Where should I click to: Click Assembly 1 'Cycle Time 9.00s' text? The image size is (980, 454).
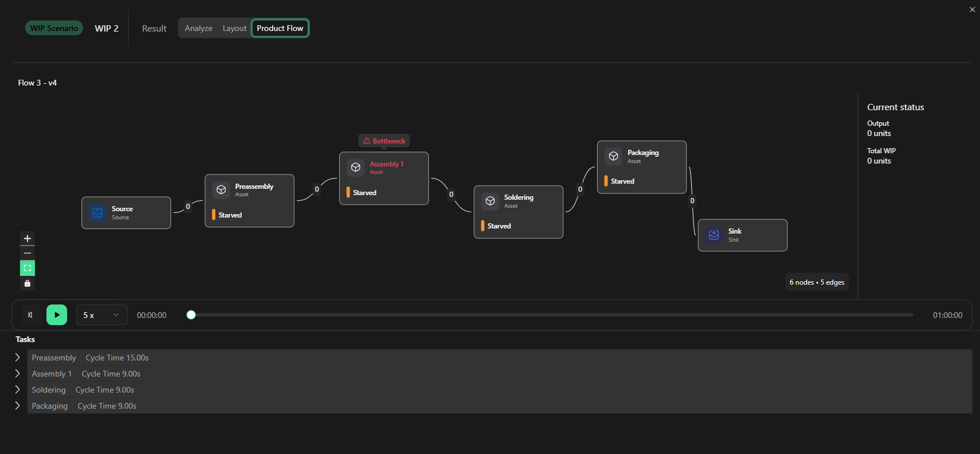coord(111,374)
